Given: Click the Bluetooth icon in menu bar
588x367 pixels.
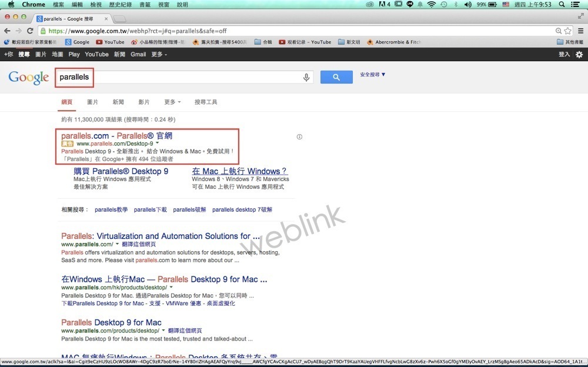Looking at the screenshot, I should (x=456, y=5).
